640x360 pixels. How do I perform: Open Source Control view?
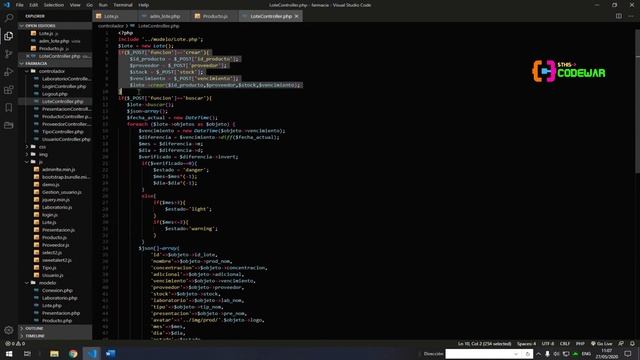(x=9, y=54)
